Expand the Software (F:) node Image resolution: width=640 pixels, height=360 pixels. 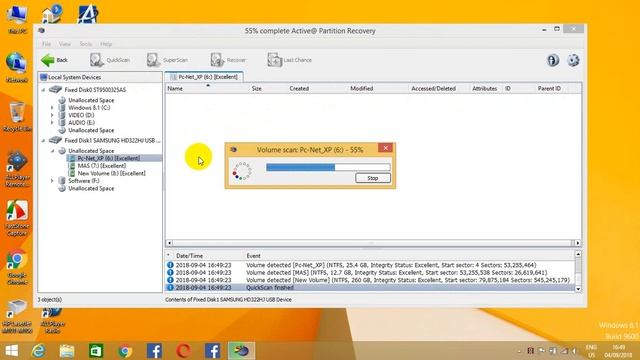[52, 180]
